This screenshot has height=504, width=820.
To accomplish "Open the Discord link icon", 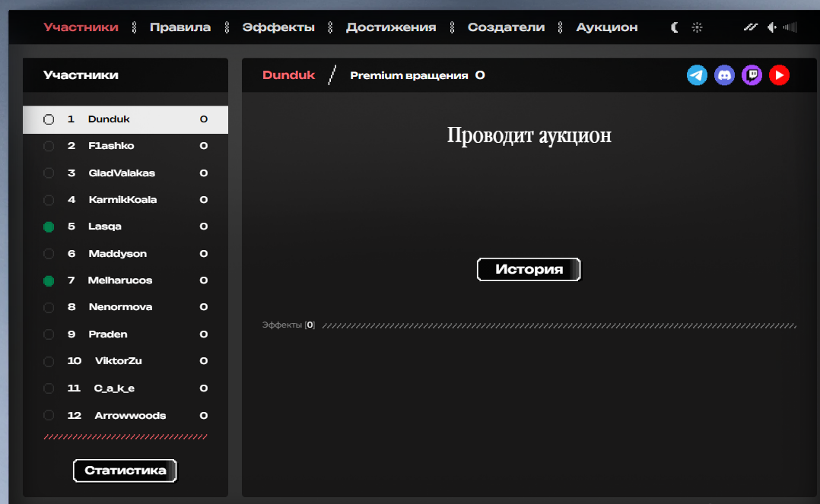I will 724,75.
